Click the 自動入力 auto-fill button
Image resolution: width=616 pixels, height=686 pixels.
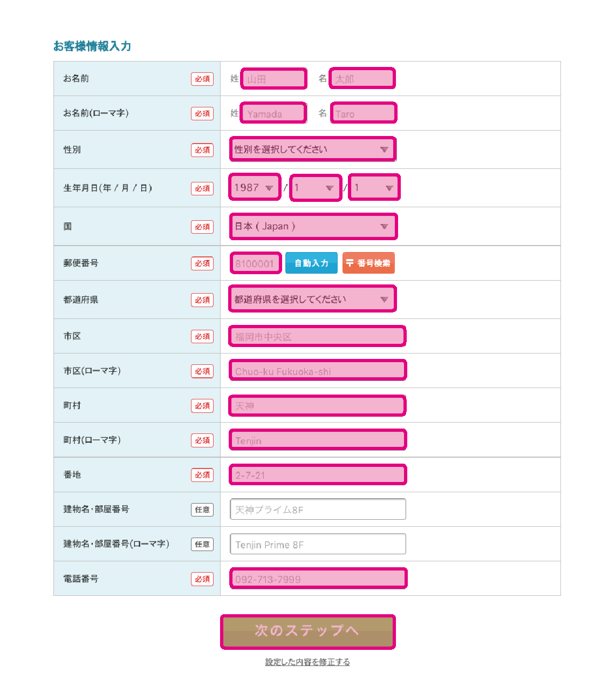pyautogui.click(x=311, y=263)
